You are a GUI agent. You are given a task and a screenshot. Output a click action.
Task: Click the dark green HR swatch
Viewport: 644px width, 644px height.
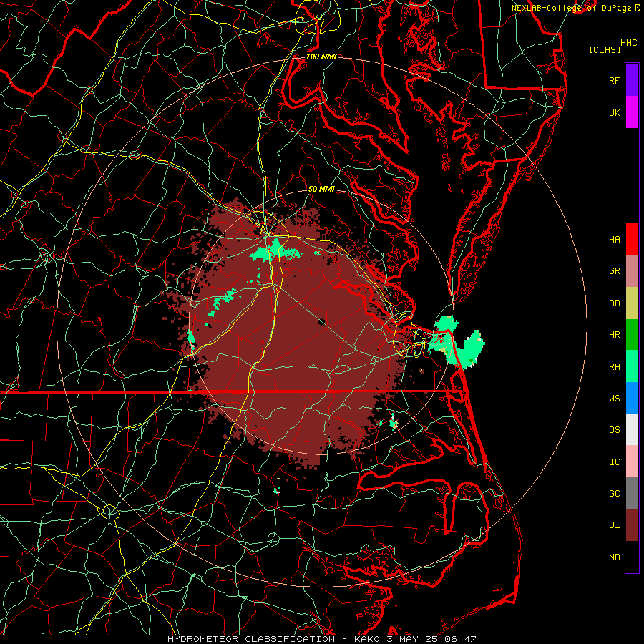[x=632, y=335]
